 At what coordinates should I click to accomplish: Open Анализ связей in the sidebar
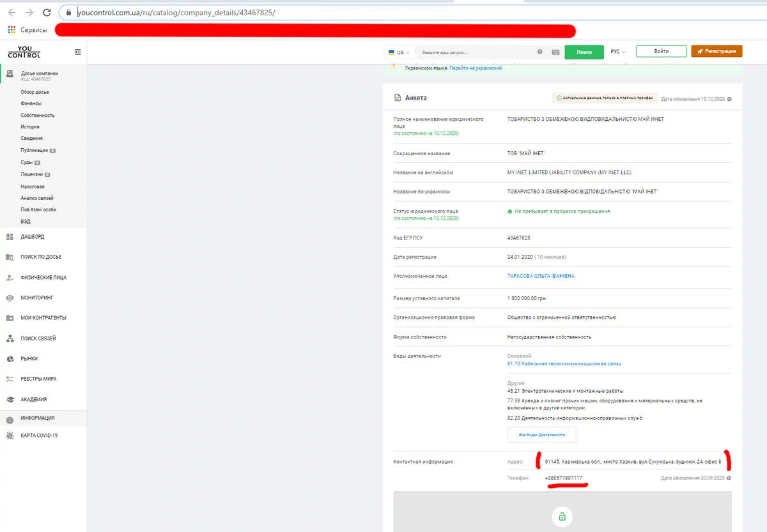click(x=37, y=198)
